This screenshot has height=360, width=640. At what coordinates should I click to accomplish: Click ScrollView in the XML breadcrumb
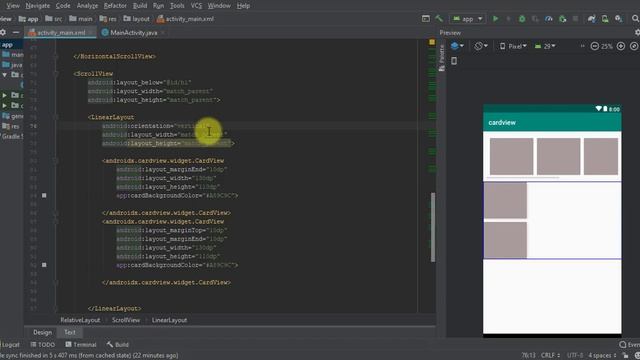click(x=126, y=320)
